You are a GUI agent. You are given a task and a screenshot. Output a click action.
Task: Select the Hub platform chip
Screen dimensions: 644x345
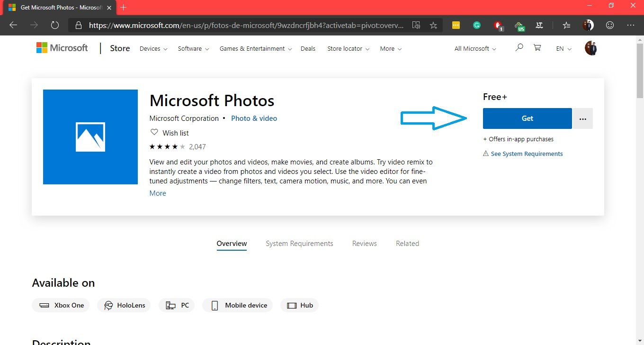tap(299, 305)
